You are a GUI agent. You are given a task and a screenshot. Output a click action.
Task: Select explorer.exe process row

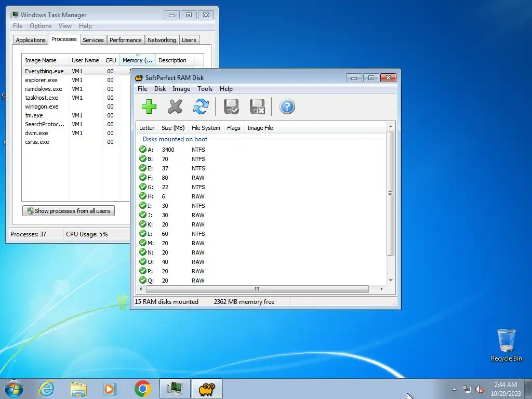coord(76,80)
